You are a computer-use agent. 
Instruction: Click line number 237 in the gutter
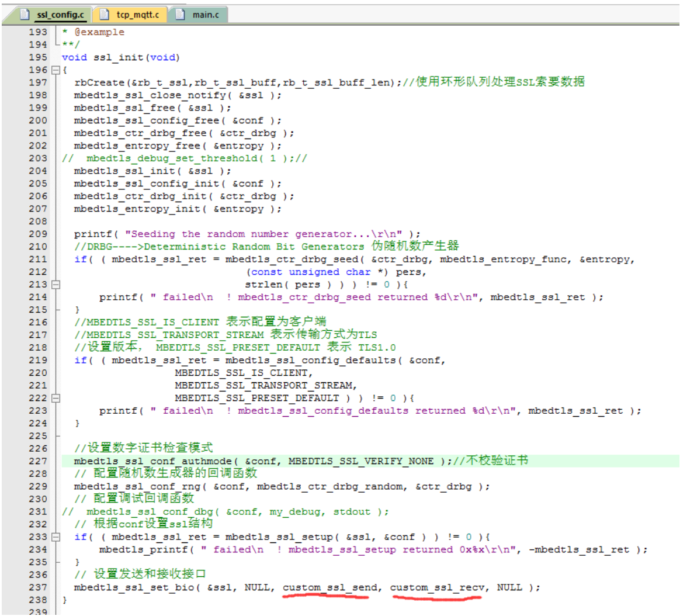38,587
